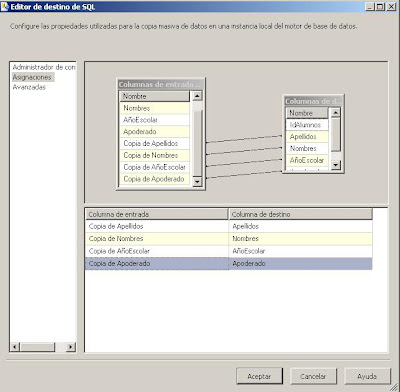The height and width of the screenshot is (392, 400).
Task: Select Nombres in destination columns box
Action: coord(307,148)
